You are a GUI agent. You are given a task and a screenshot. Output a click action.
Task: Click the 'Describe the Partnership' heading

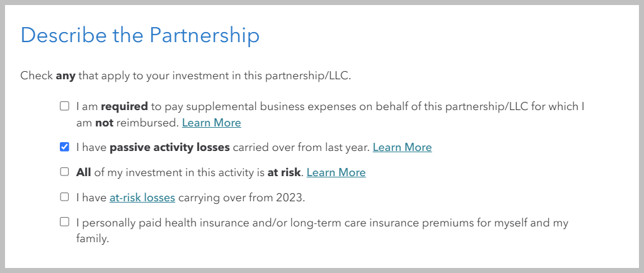[x=140, y=35]
